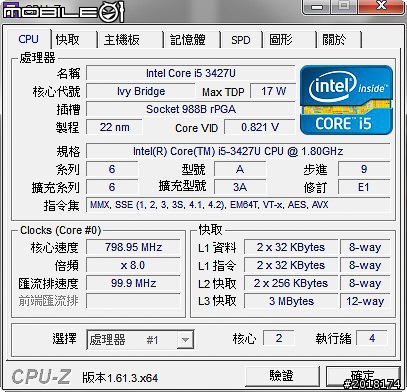Select the L1 資料 2 x 32 KBytes value
The image size is (407, 392).
[x=291, y=247]
